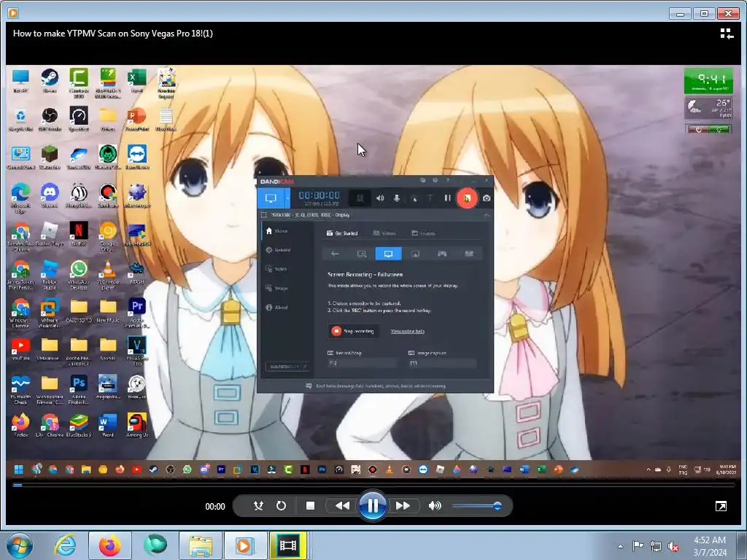Click the Bandicut button in Bandicam's sidebar

point(287,367)
